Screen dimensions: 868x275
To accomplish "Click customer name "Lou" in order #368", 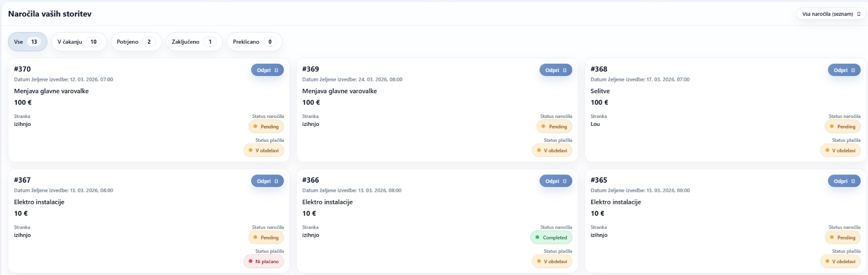I will [595, 124].
